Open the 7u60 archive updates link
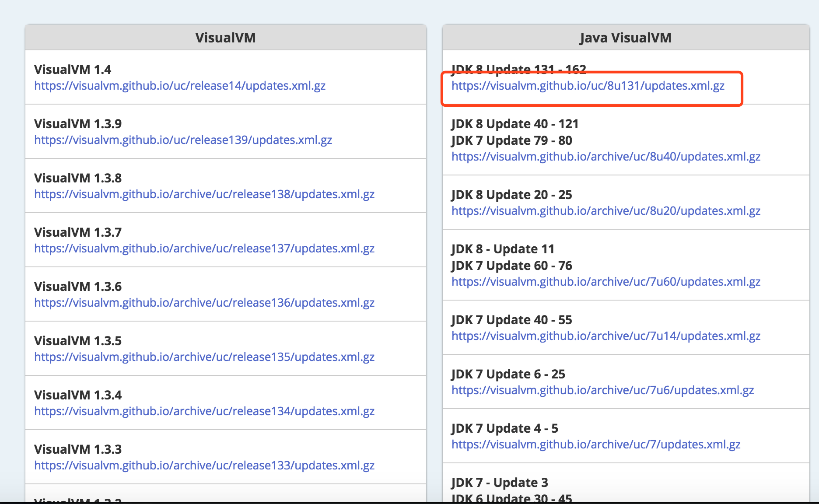Screen dimensions: 819x504 coord(606,282)
